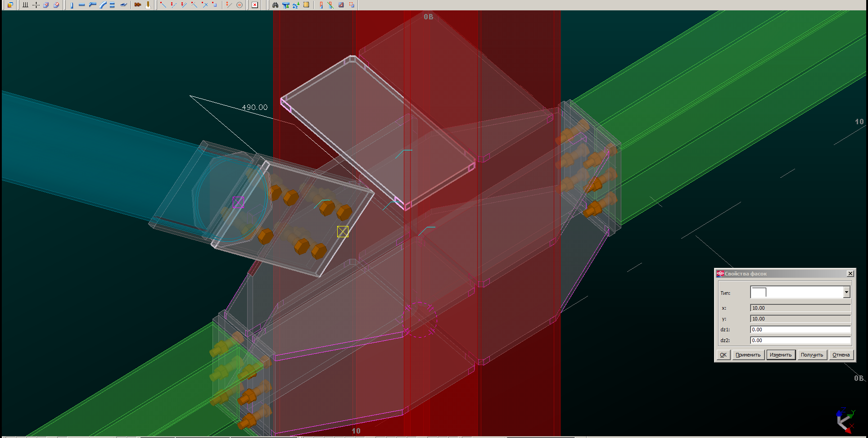This screenshot has height=438, width=868.
Task: Select the horizontal steel beam tool
Action: point(81,5)
